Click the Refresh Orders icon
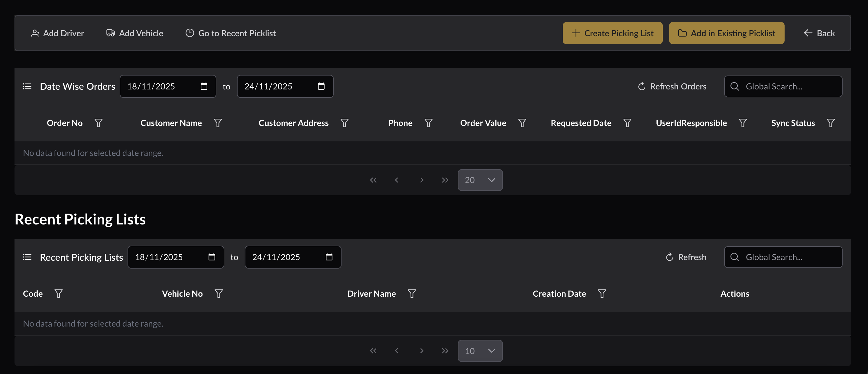Screen dimensions: 868x374 tap(641, 86)
